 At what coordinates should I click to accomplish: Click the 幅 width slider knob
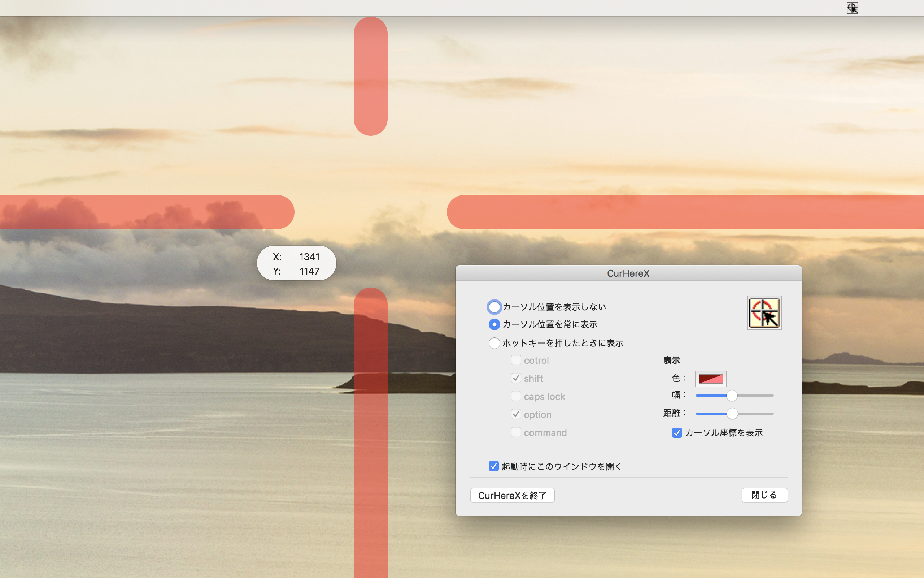pyautogui.click(x=732, y=396)
